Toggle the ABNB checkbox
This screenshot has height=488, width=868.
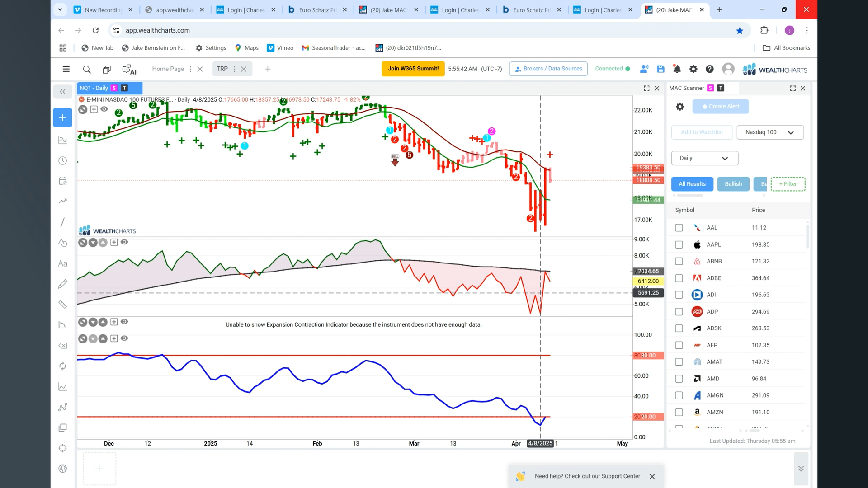pos(679,261)
